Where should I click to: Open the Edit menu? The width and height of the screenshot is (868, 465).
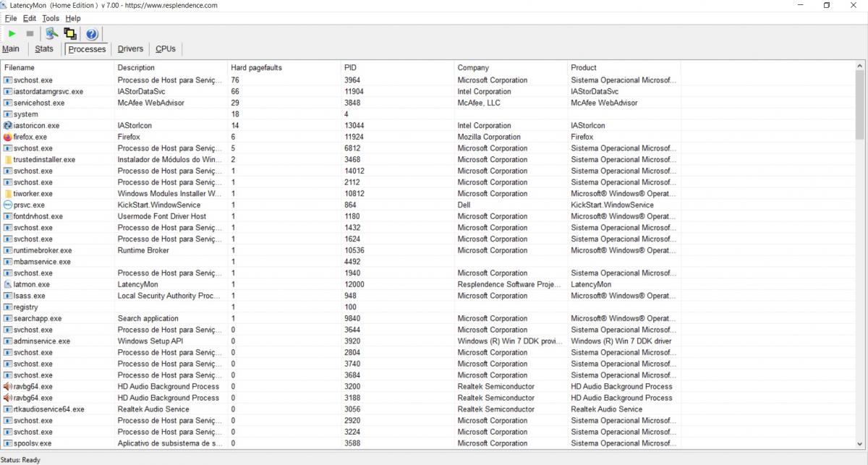click(x=30, y=18)
